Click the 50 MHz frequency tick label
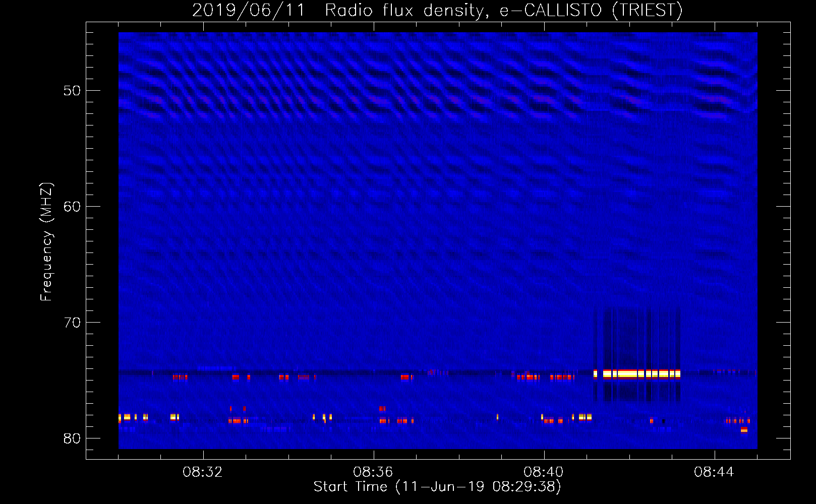 (x=72, y=91)
